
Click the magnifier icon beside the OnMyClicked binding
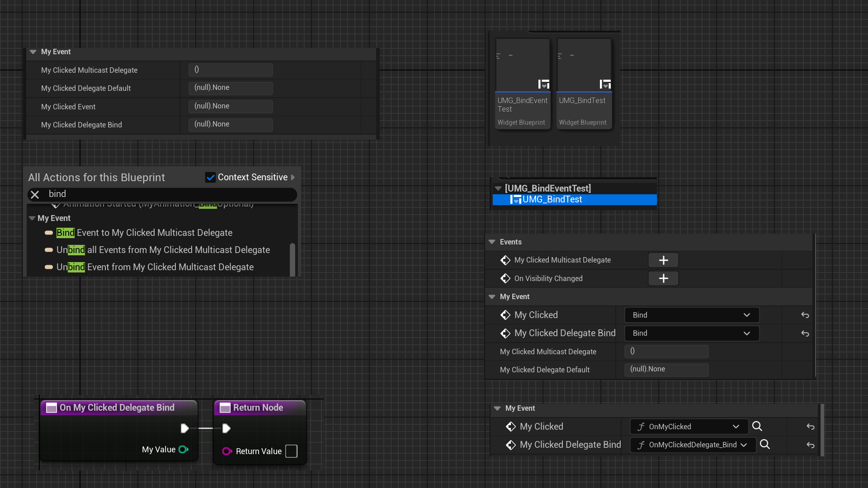click(757, 426)
